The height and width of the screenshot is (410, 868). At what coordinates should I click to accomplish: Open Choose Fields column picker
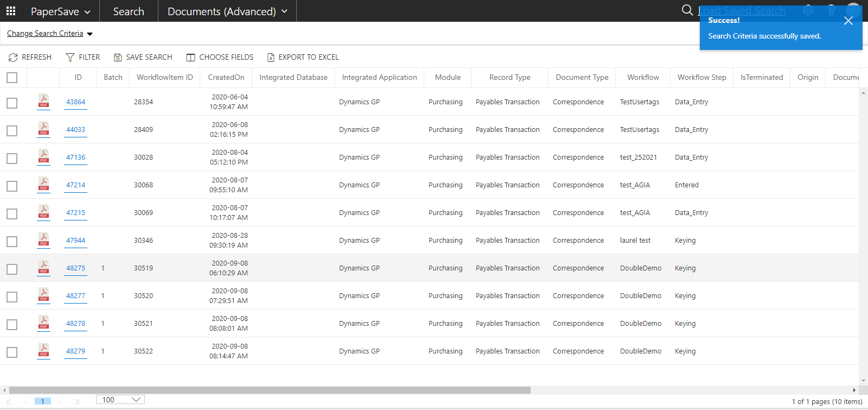coord(190,58)
